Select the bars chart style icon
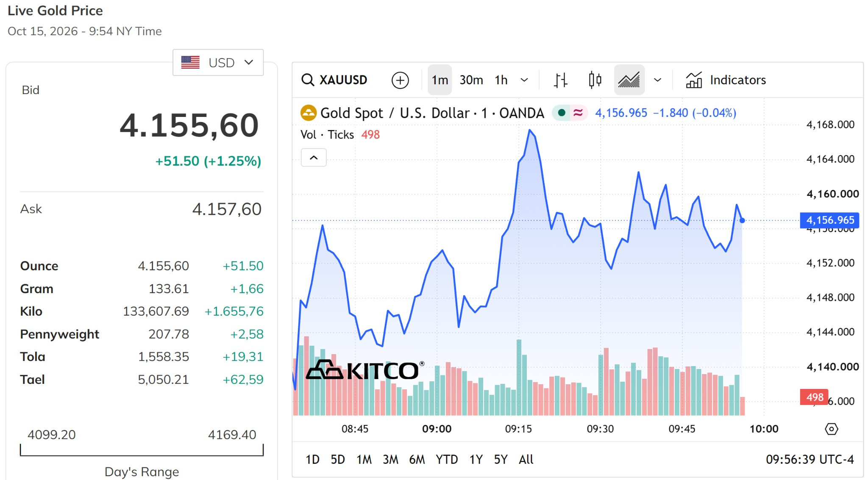 [560, 80]
